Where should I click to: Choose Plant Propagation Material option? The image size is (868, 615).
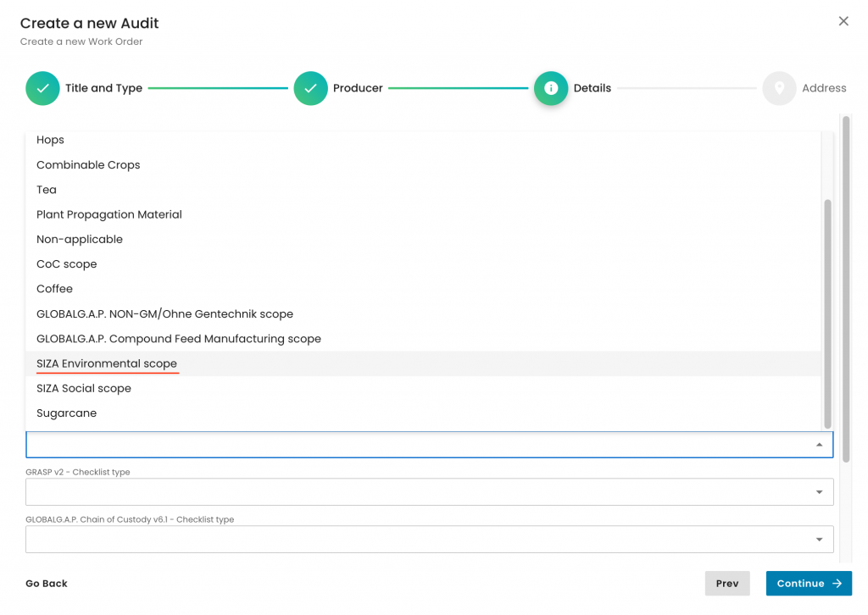coord(109,214)
